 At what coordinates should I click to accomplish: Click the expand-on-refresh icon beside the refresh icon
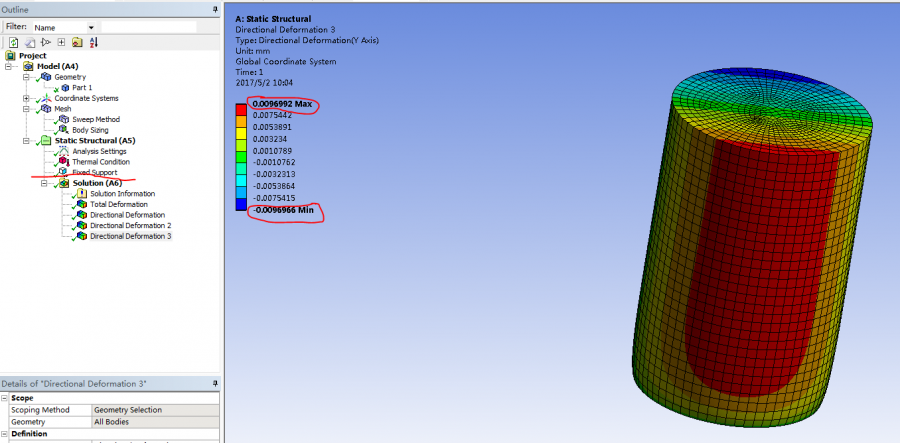30,42
